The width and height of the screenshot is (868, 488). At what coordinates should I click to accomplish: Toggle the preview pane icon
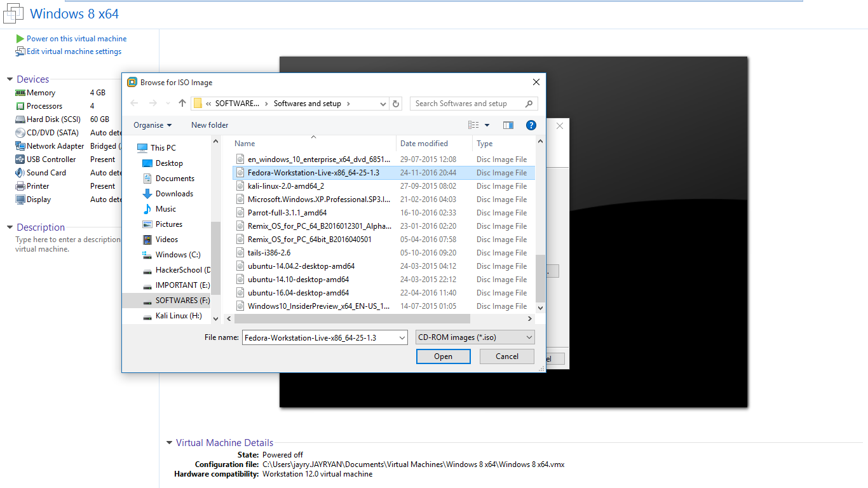tap(508, 125)
